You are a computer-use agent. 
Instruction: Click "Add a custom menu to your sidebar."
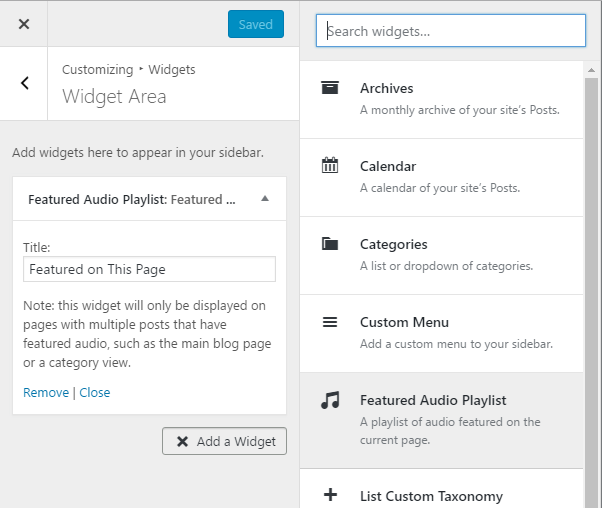[456, 344]
